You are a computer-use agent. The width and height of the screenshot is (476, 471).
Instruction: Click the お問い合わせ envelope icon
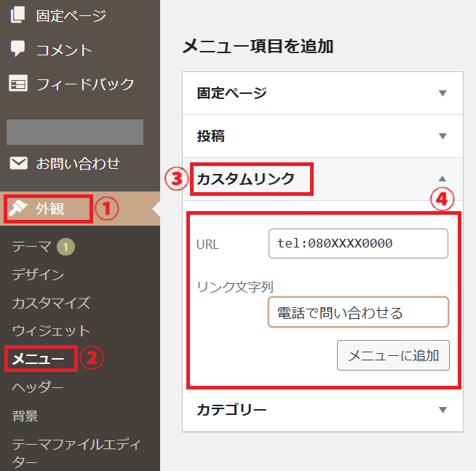(x=18, y=163)
